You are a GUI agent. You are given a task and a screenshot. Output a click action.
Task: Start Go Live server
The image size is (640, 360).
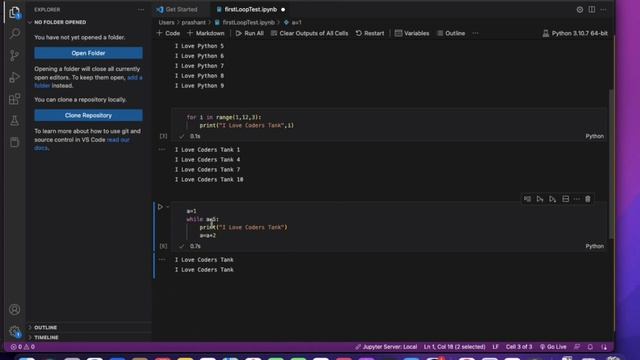click(x=553, y=347)
